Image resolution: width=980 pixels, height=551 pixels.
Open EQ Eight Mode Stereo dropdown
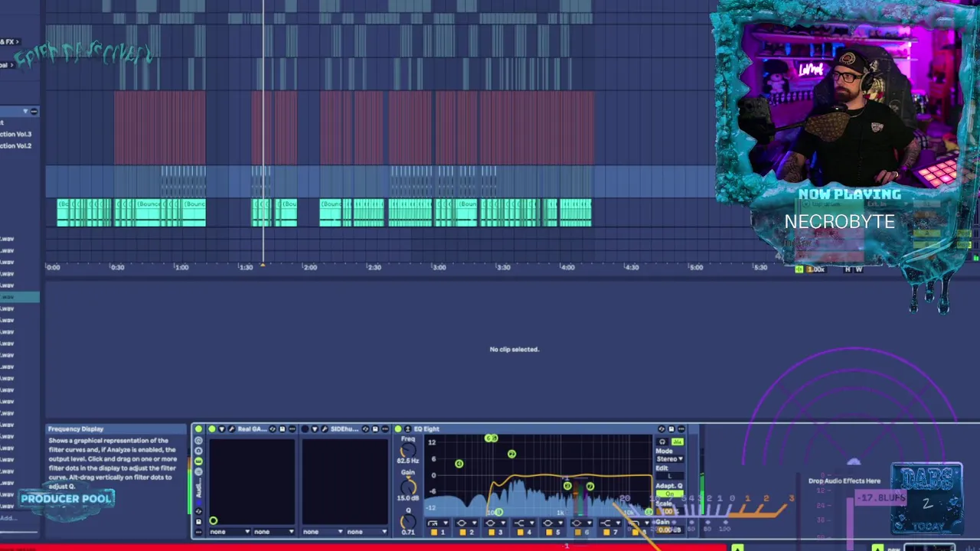(670, 458)
